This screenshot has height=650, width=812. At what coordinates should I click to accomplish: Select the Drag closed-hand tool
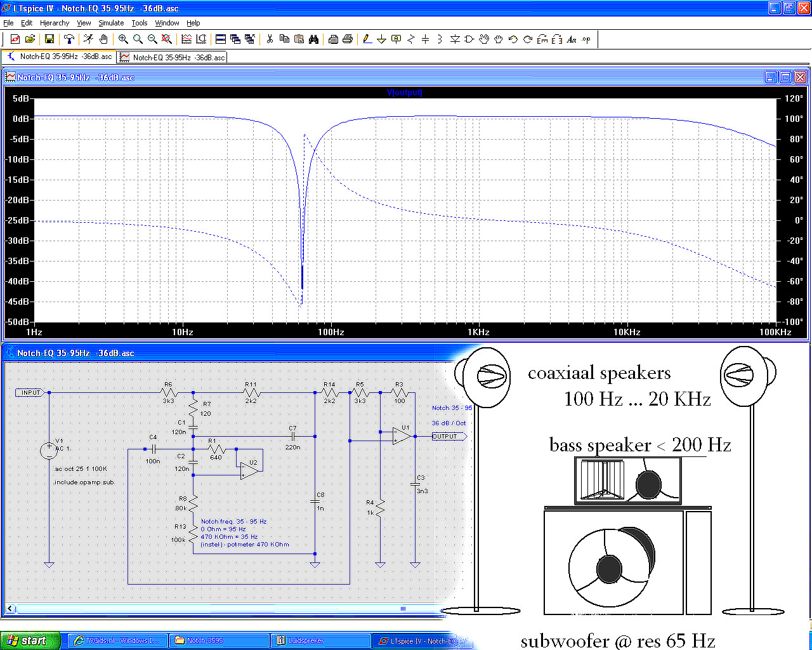(x=499, y=39)
